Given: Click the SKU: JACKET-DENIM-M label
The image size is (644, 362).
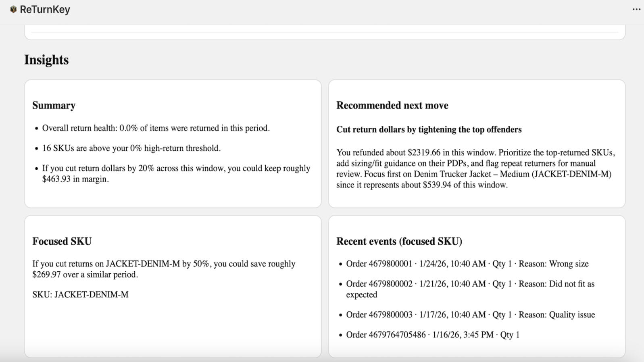Looking at the screenshot, I should pyautogui.click(x=80, y=295).
